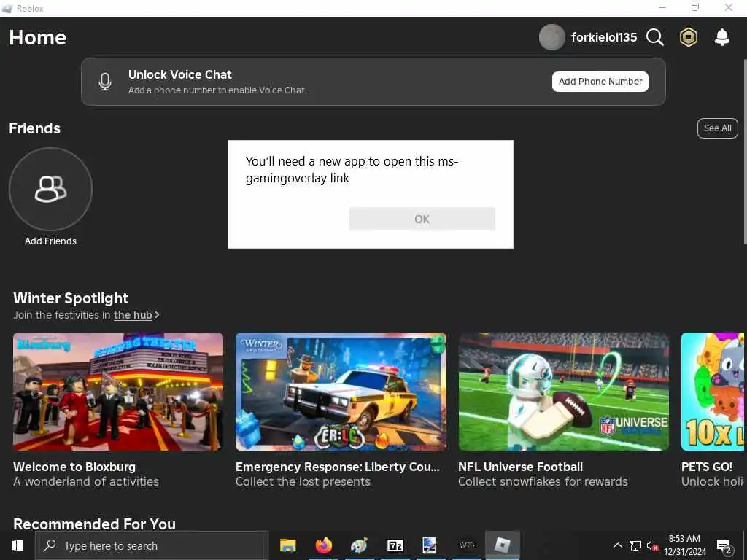Click the 'Recommended For You' heading
This screenshot has height=560, width=747.
tap(94, 524)
